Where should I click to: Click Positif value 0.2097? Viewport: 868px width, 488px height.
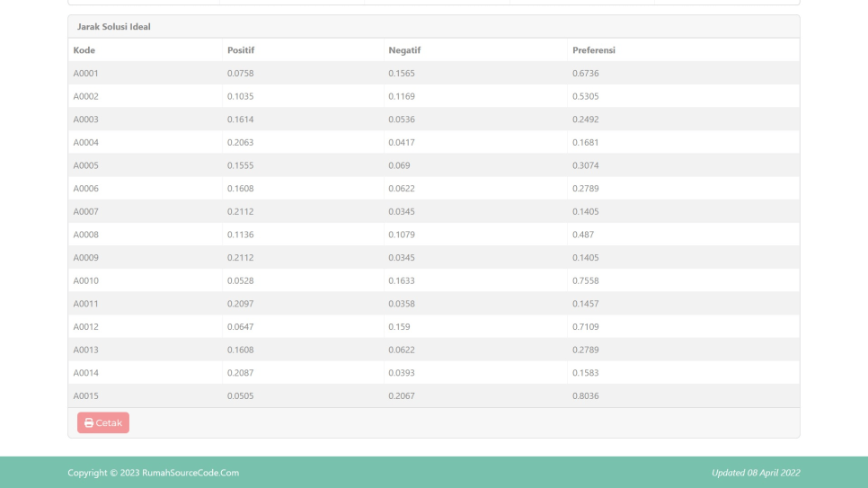[x=240, y=304]
